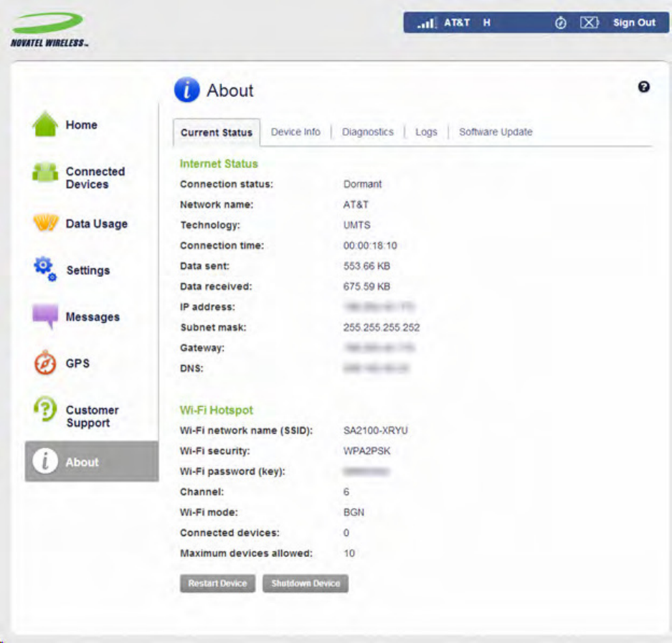Click the signal strength bars indicator
672x643 pixels.
pos(427,23)
